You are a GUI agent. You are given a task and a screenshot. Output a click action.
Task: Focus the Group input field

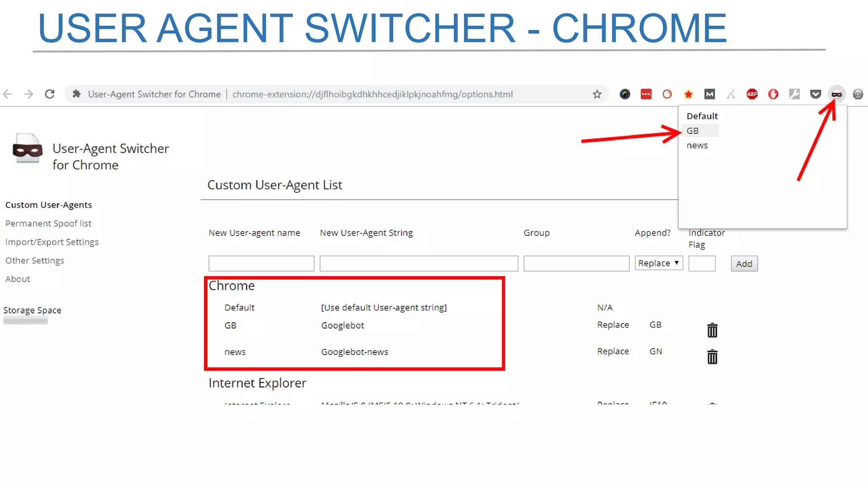click(x=576, y=263)
